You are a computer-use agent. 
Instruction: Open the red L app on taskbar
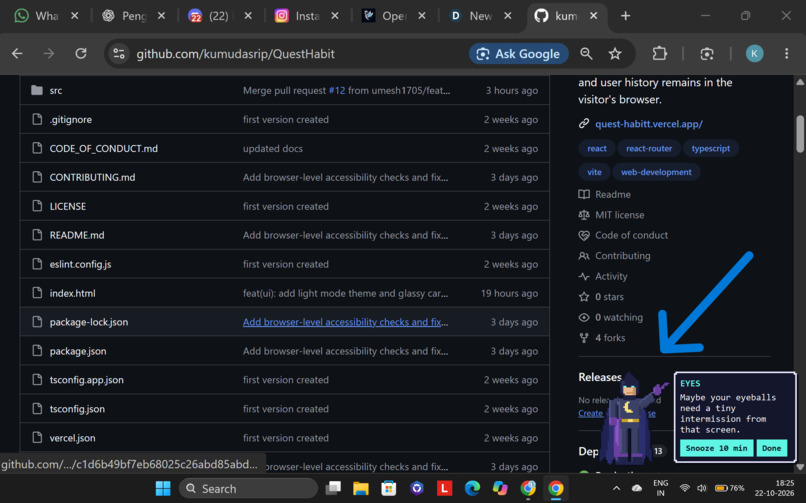tap(444, 488)
